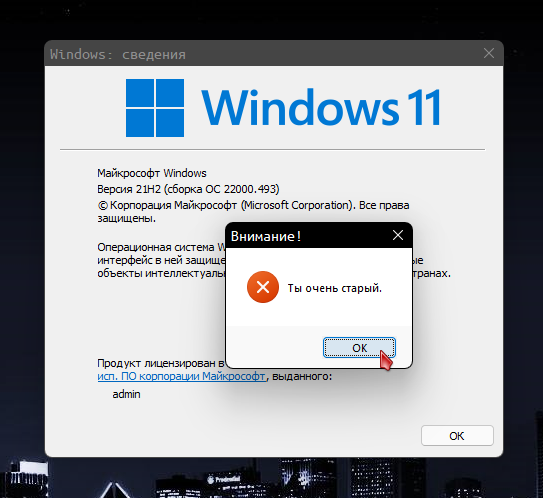Click the Корпорация Майкрософт copyright line
Image resolution: width=543 pixels, height=498 pixels.
[253, 212]
